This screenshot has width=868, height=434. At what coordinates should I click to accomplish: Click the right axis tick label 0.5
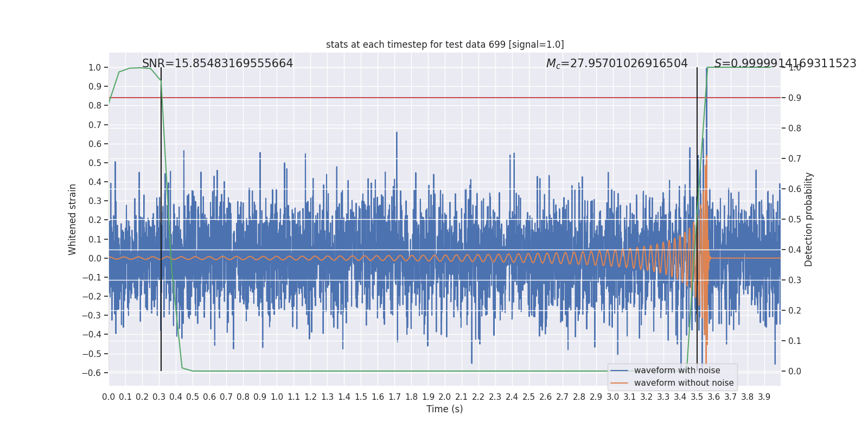(795, 220)
